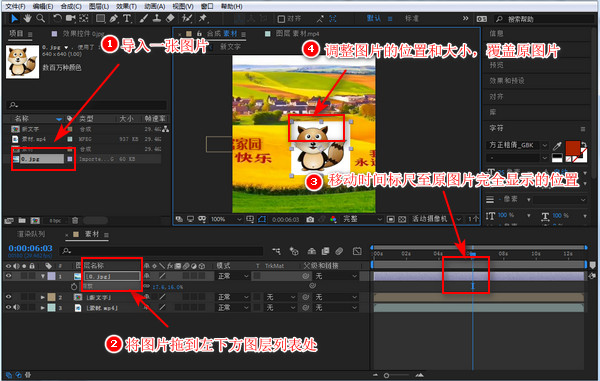Select the Hand tool in toolbar
The image size is (600, 381).
[x=27, y=18]
